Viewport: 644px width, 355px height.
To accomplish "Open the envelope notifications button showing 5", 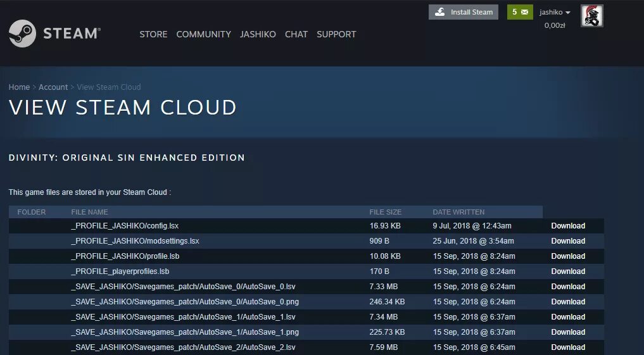I will [x=520, y=12].
